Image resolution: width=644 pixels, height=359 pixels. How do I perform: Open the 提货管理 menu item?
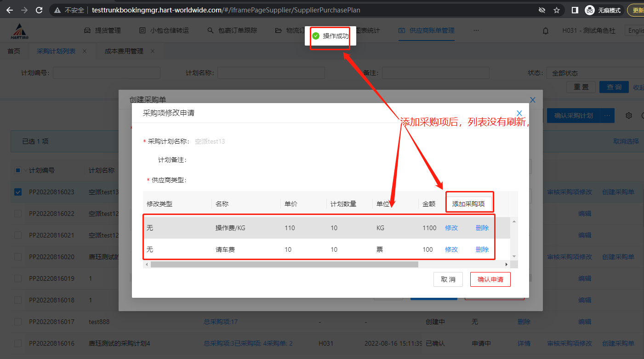[103, 30]
